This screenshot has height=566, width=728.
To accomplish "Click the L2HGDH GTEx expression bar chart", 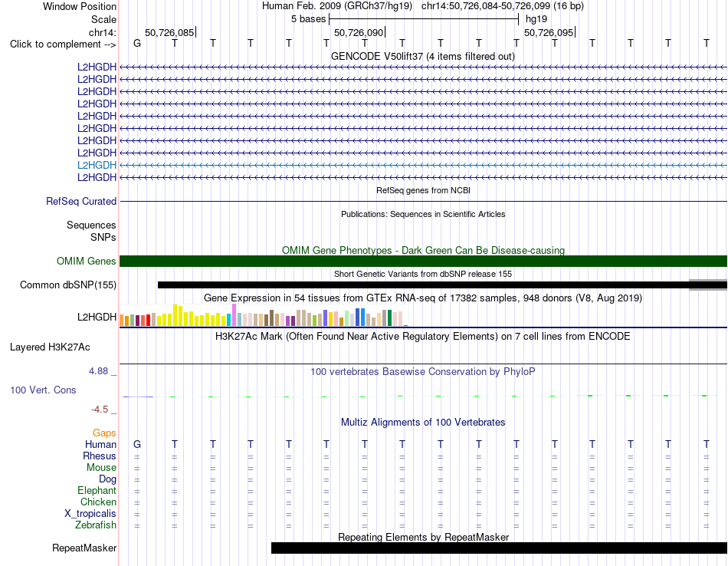I will click(x=264, y=315).
